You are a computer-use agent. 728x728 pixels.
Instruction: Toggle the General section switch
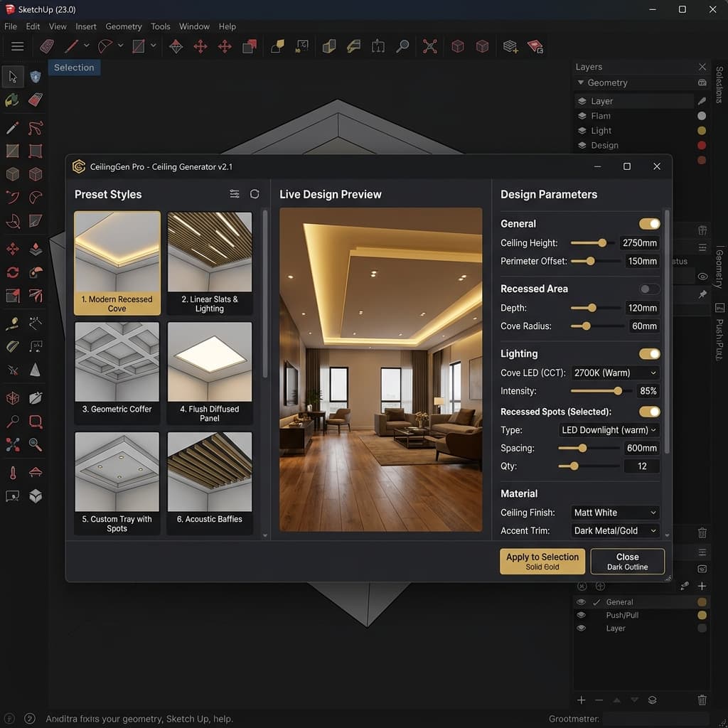pyautogui.click(x=649, y=224)
